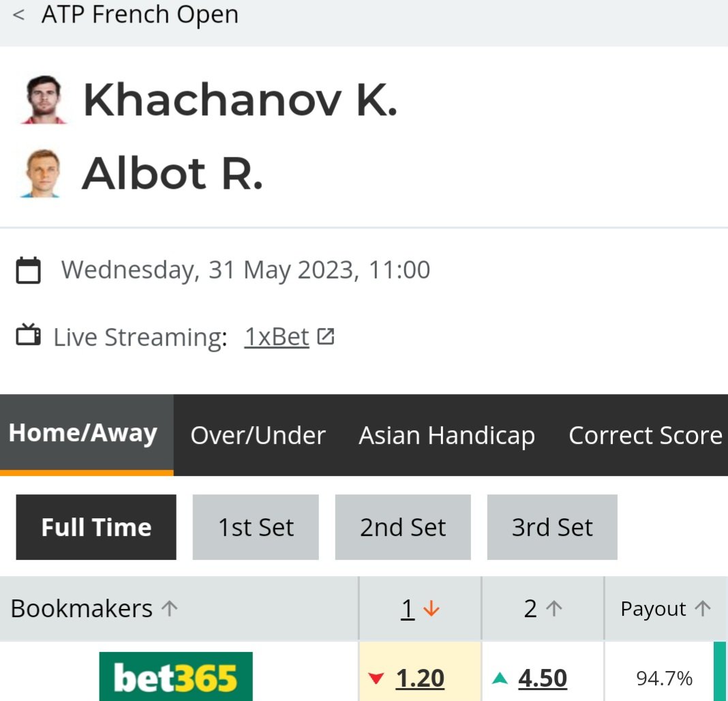Click the calendar icon beside match date
This screenshot has height=701, width=728.
point(29,270)
